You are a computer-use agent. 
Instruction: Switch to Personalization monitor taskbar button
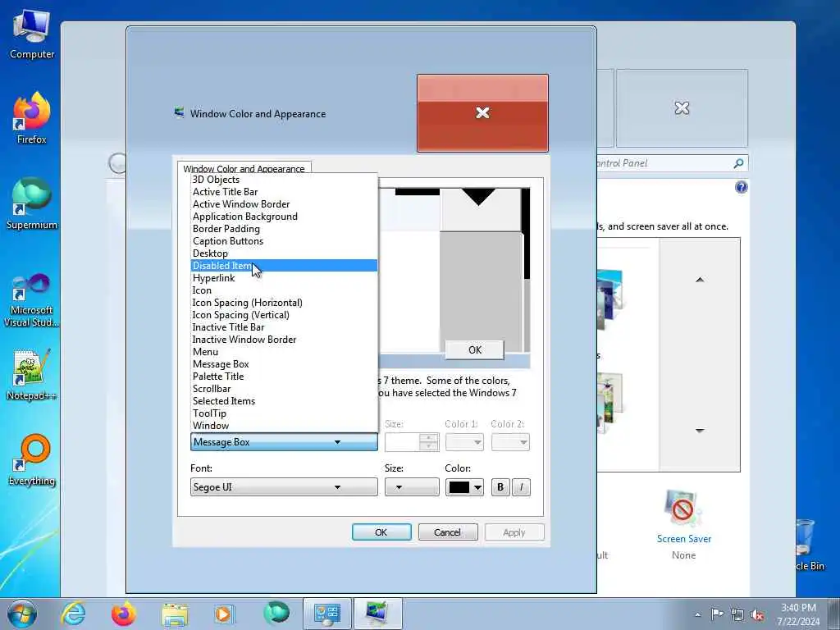[378, 614]
